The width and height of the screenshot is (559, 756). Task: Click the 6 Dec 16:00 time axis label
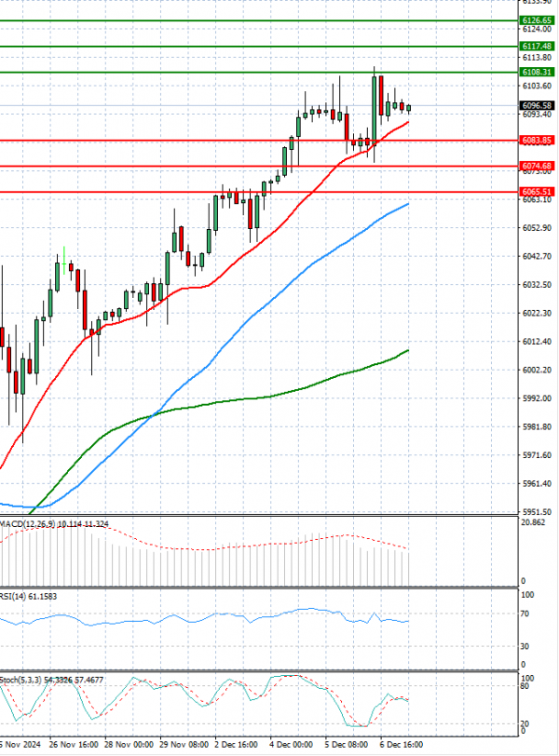click(x=402, y=745)
